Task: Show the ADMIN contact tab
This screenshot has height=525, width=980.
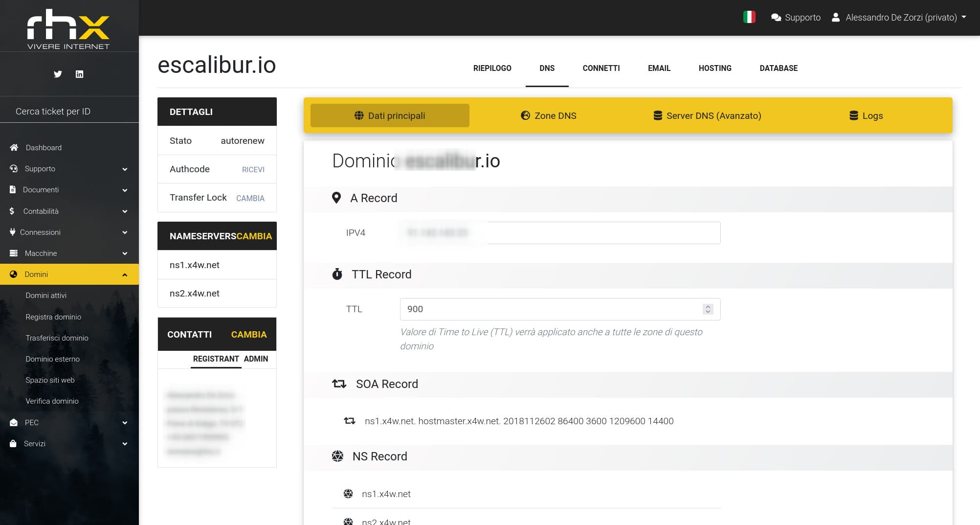Action: 256,359
